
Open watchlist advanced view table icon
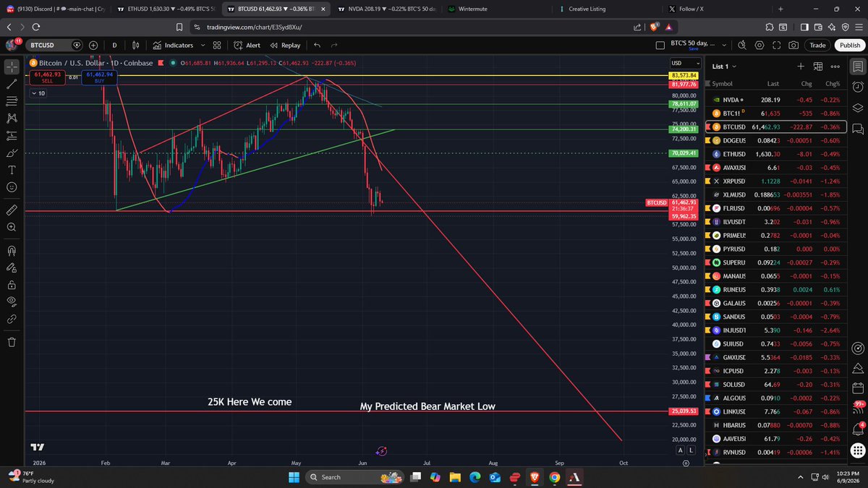[818, 66]
